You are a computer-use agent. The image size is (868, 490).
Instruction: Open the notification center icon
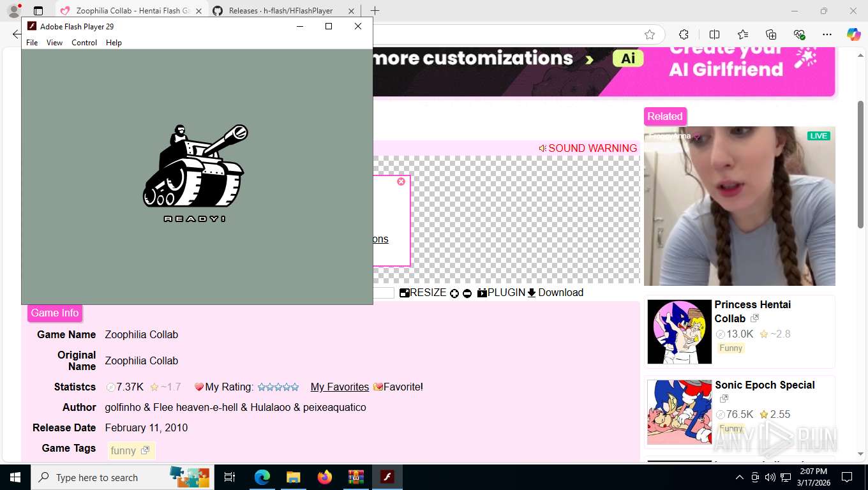(847, 477)
